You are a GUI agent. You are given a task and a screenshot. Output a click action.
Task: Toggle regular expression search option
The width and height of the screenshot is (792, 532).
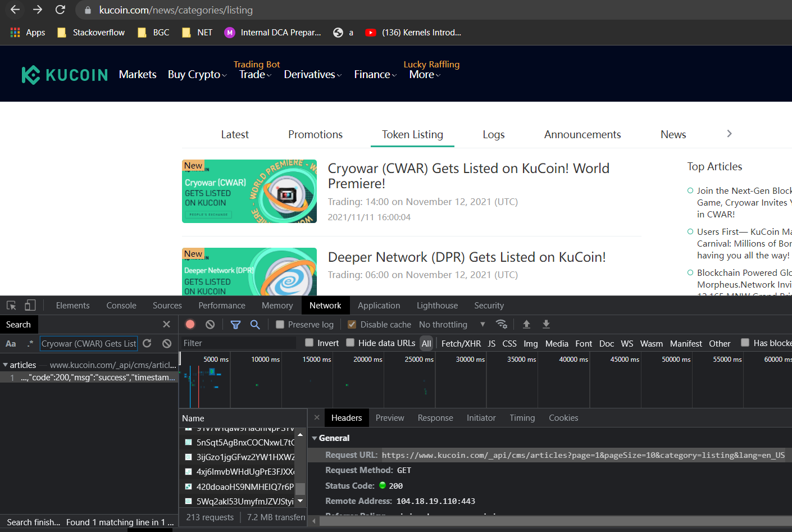30,343
